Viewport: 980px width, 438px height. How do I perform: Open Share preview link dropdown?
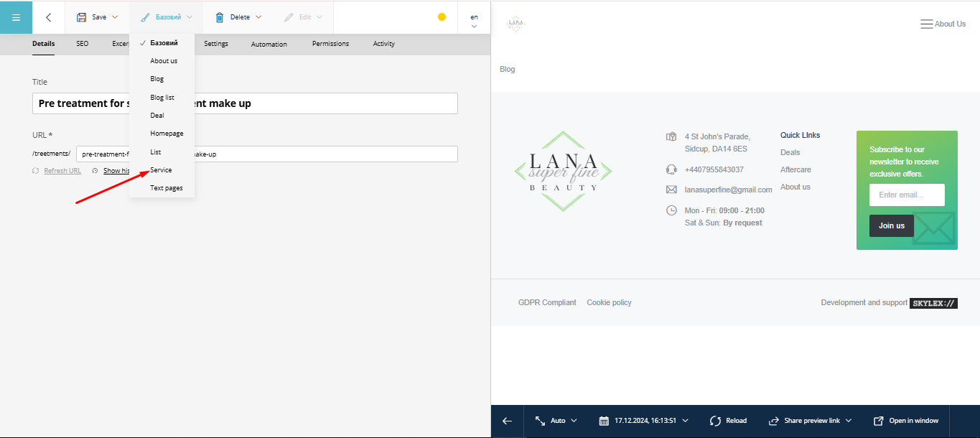coord(810,421)
